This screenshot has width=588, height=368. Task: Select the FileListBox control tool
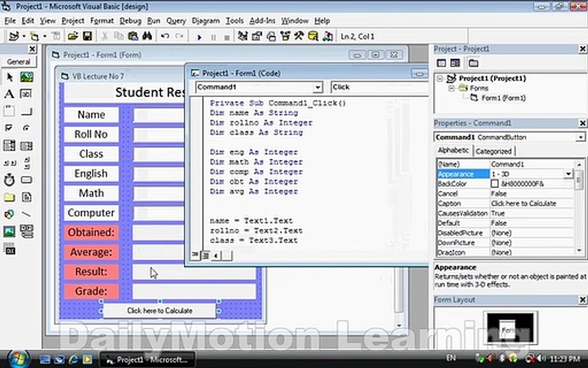tap(26, 197)
